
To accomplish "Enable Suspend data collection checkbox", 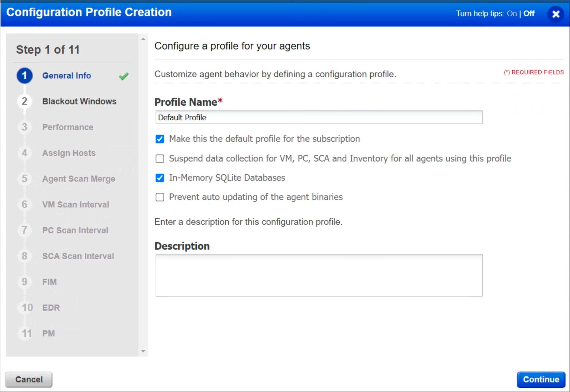I will point(160,159).
